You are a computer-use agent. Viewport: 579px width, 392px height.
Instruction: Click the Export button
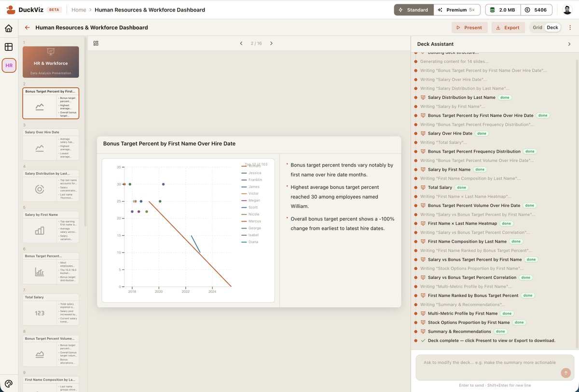tap(508, 27)
